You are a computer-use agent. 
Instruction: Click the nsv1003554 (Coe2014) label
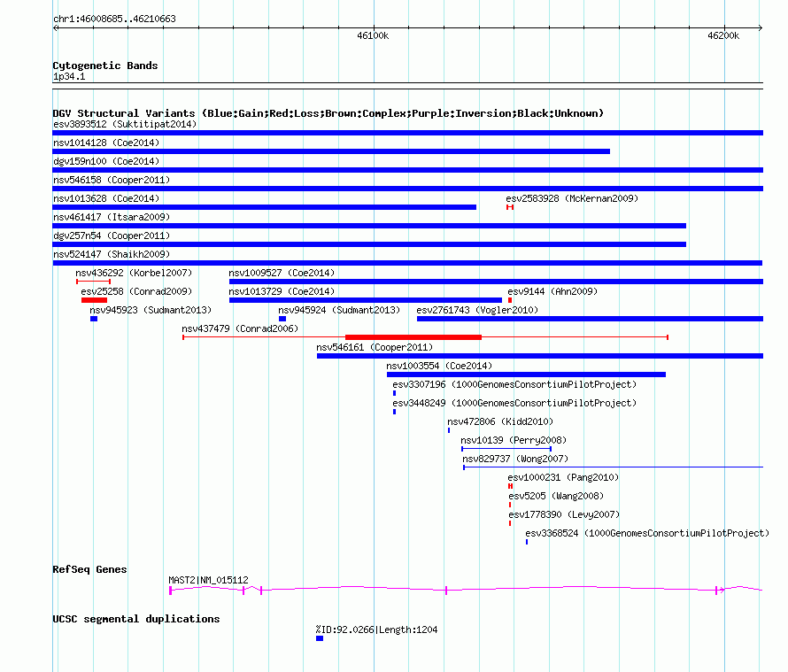click(x=439, y=366)
